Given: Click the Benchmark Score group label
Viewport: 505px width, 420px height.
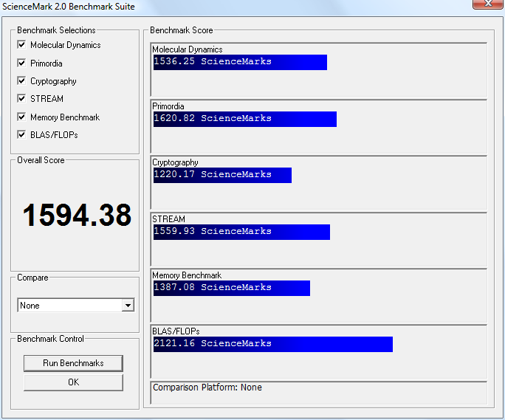Looking at the screenshot, I should pos(182,30).
